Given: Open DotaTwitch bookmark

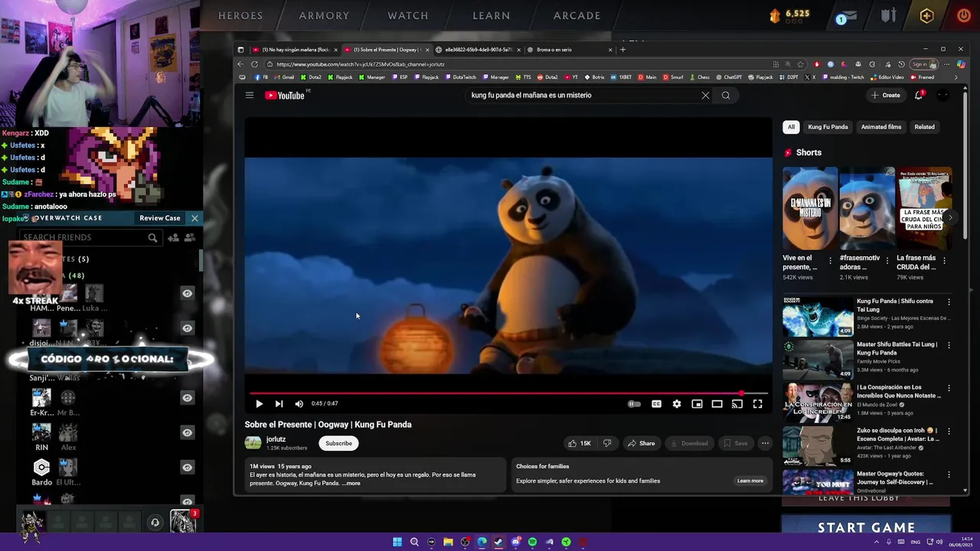Looking at the screenshot, I should tap(460, 77).
